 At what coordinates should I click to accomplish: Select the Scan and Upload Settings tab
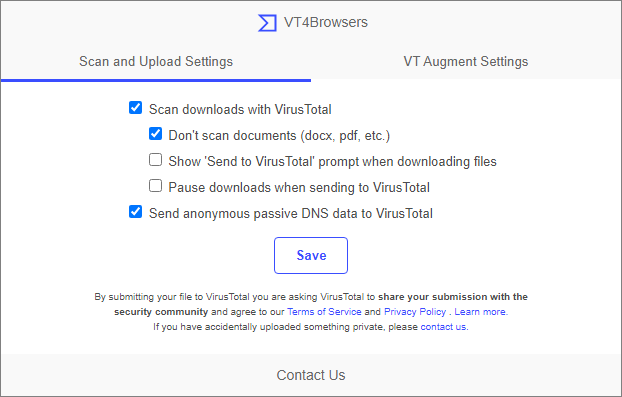[156, 61]
